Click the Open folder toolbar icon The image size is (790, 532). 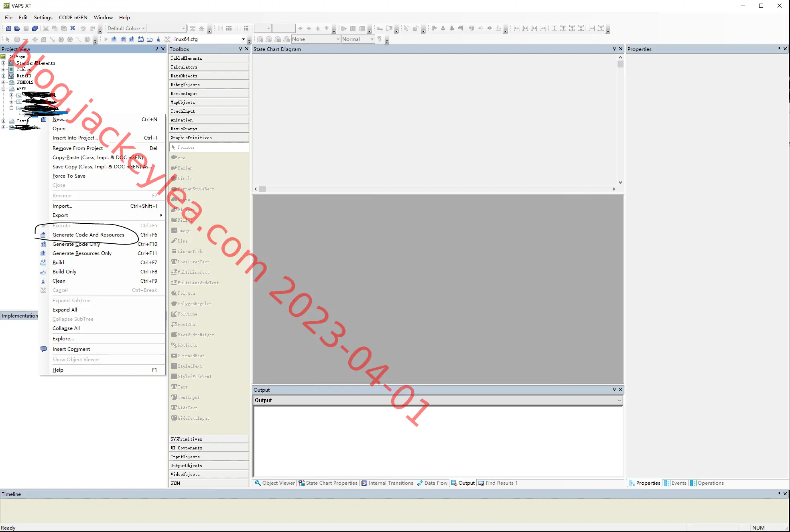[17, 28]
